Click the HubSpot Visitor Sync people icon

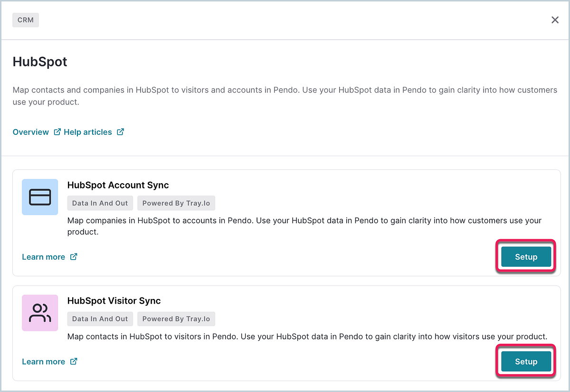40,313
